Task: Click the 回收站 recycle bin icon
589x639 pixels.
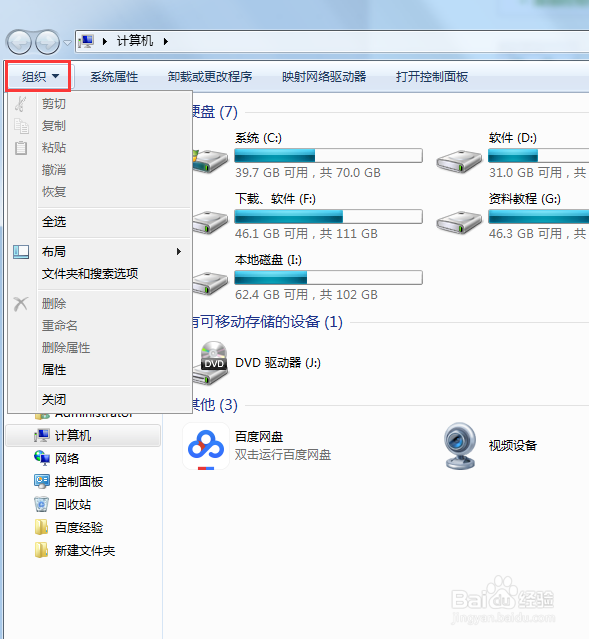Action: pyautogui.click(x=41, y=505)
